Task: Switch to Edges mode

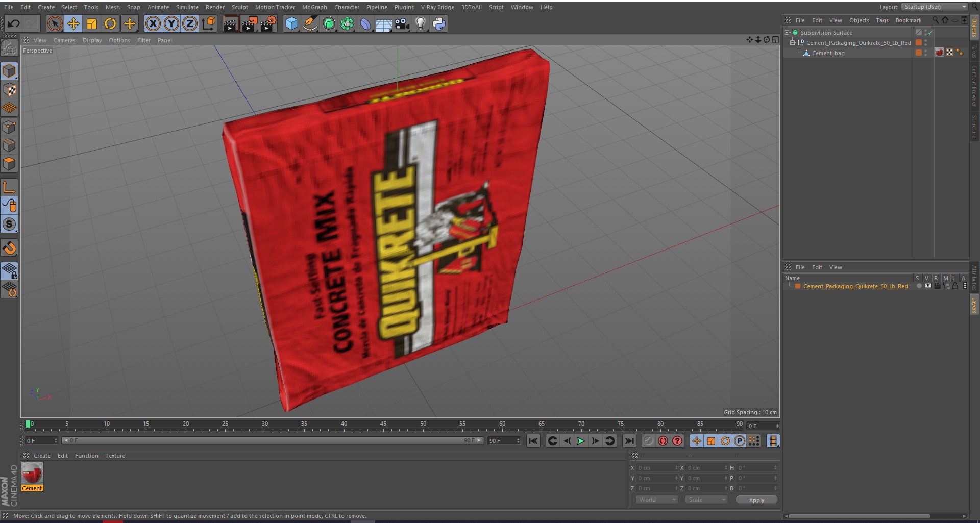Action: (9, 145)
